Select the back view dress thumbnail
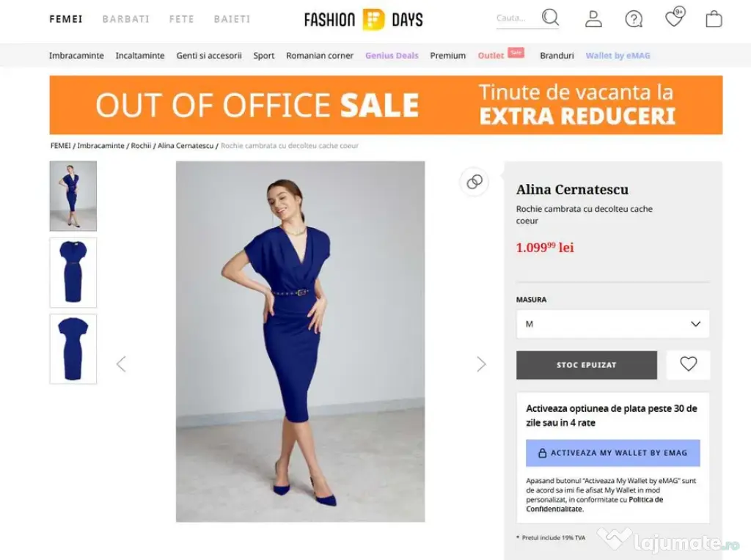751x560 pixels. pyautogui.click(x=73, y=349)
